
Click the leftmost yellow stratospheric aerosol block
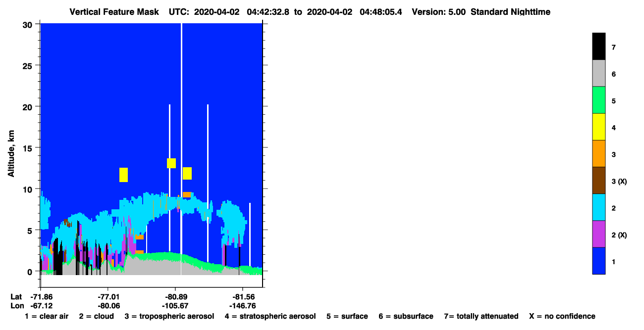pos(123,175)
